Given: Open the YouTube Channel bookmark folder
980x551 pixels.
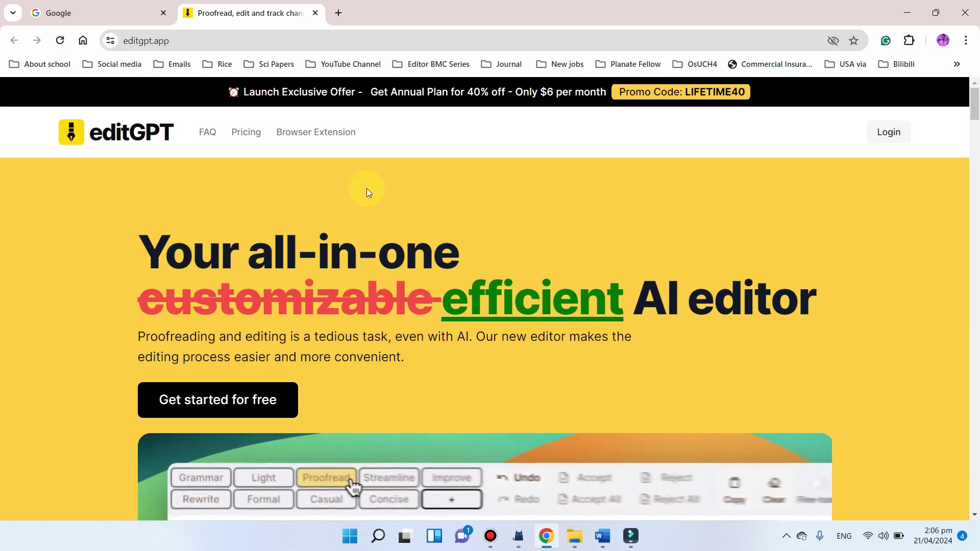Looking at the screenshot, I should point(343,64).
